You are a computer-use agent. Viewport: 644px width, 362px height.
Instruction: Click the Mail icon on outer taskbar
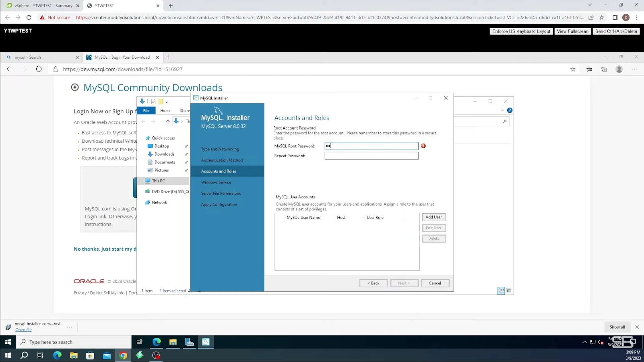107,355
